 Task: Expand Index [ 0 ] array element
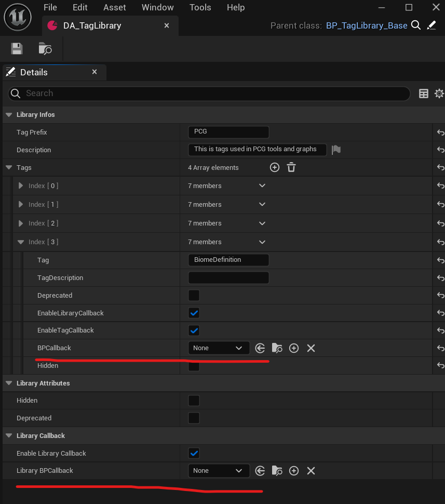point(21,185)
